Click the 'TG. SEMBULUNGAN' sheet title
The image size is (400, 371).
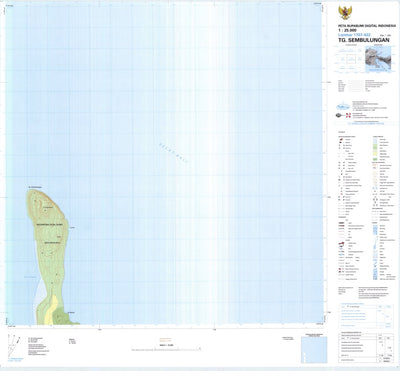tap(364, 40)
